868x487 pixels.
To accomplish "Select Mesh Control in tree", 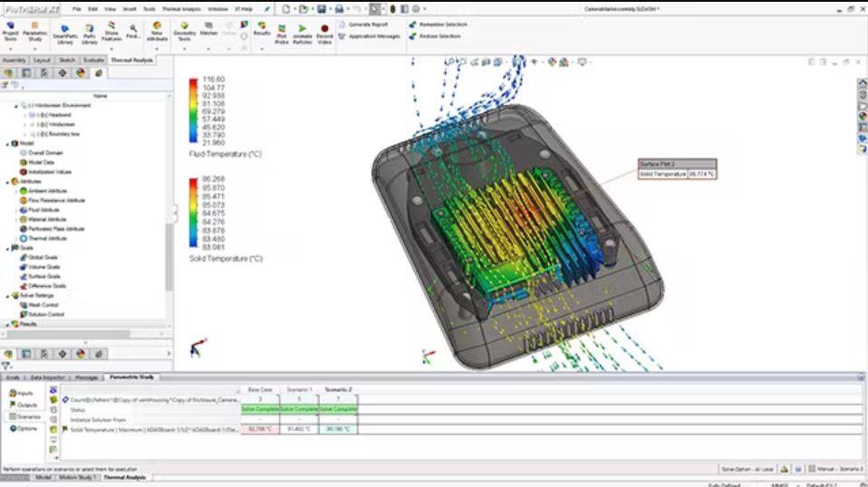I will click(x=43, y=304).
